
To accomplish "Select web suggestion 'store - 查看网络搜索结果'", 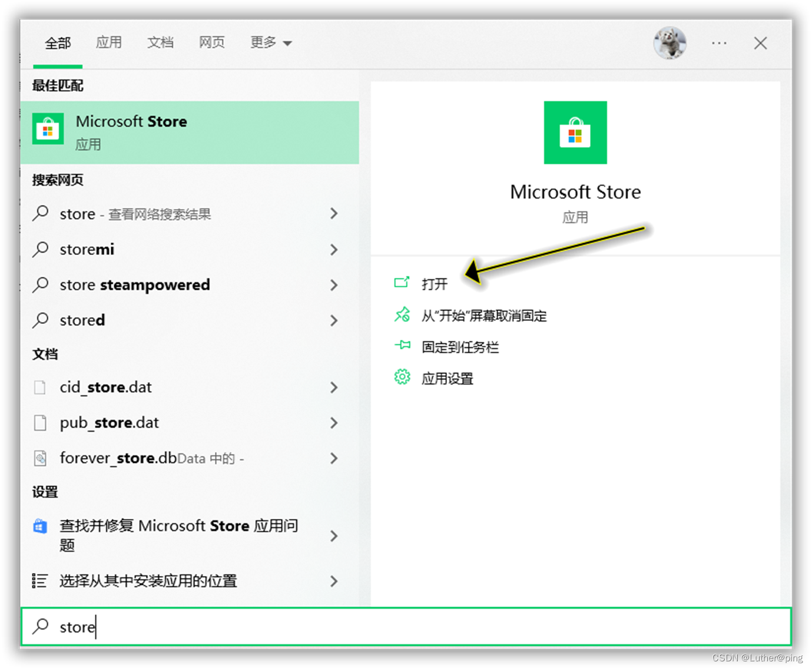I will pos(190,214).
